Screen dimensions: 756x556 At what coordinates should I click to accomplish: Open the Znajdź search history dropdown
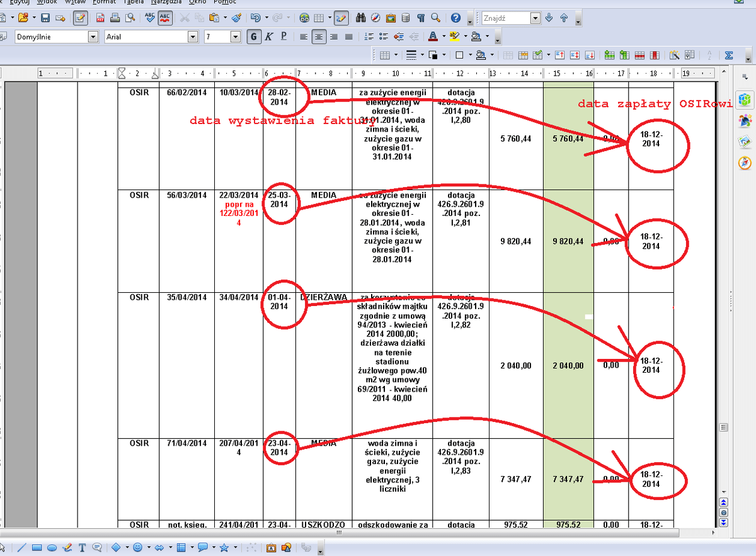[x=535, y=18]
